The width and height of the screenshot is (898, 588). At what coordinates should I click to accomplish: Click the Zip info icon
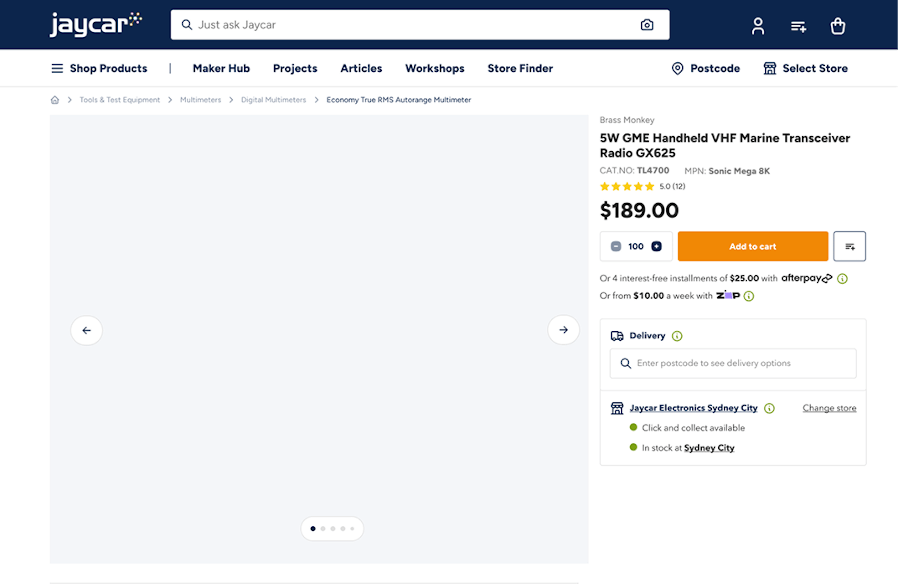pyautogui.click(x=749, y=296)
